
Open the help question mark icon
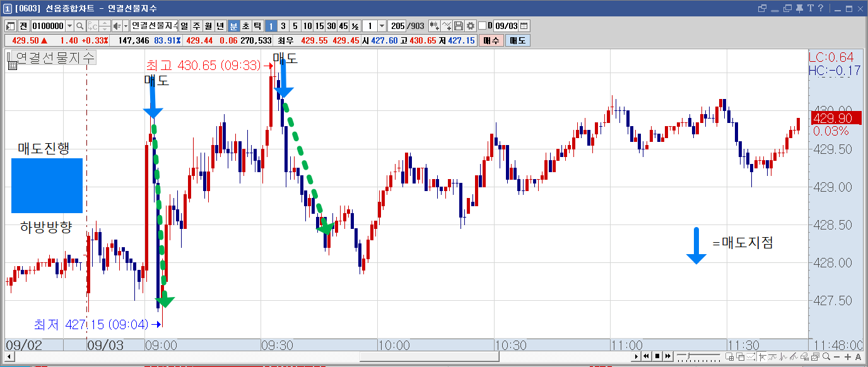click(x=821, y=8)
